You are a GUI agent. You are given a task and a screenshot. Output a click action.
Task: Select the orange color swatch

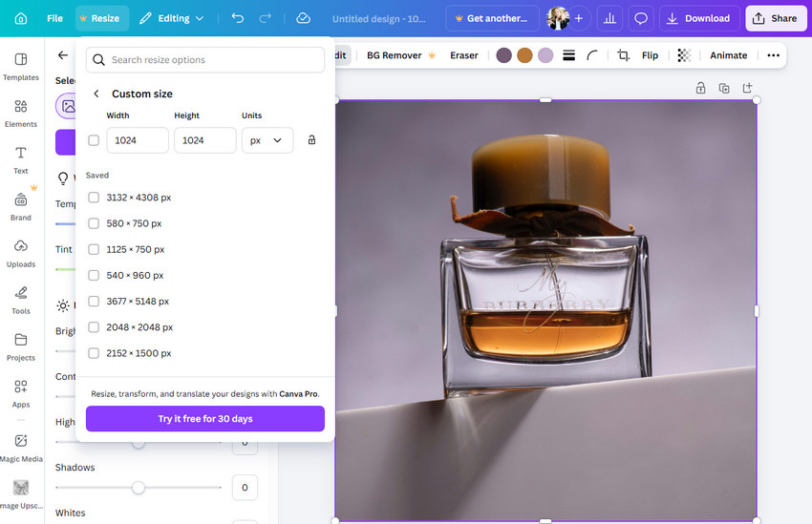coord(524,55)
